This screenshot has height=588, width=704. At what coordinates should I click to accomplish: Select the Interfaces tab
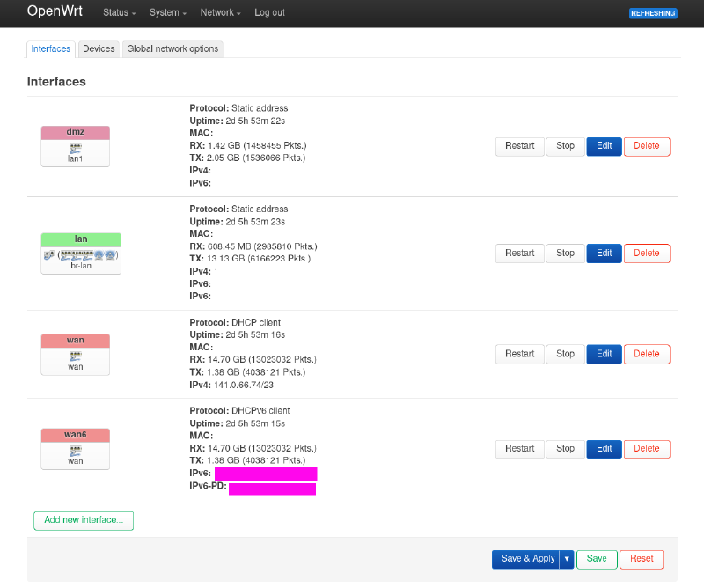tap(50, 48)
